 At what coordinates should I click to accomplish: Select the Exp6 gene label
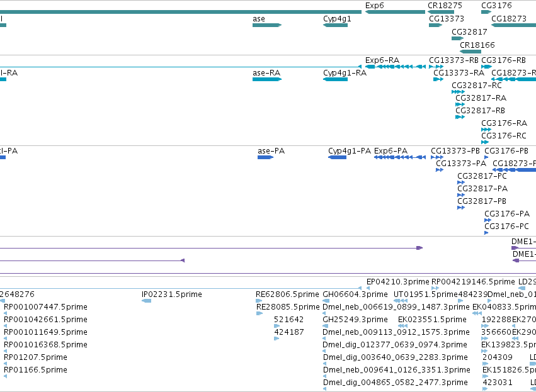(374, 6)
